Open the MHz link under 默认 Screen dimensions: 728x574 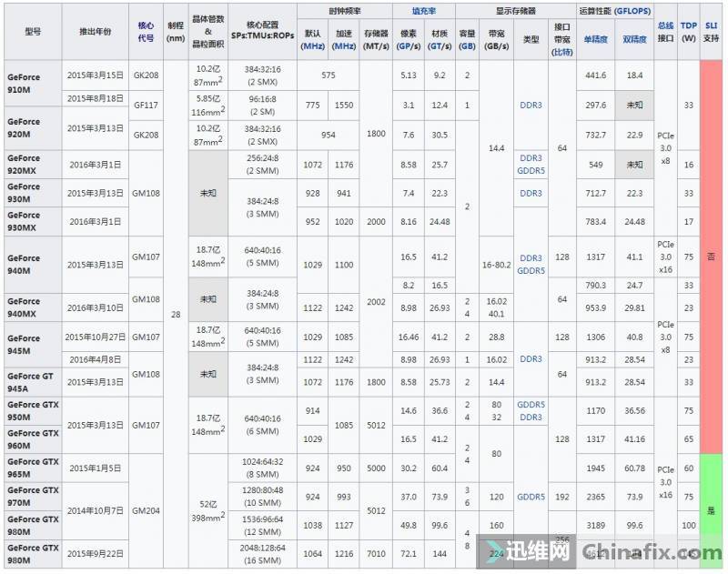(x=312, y=46)
